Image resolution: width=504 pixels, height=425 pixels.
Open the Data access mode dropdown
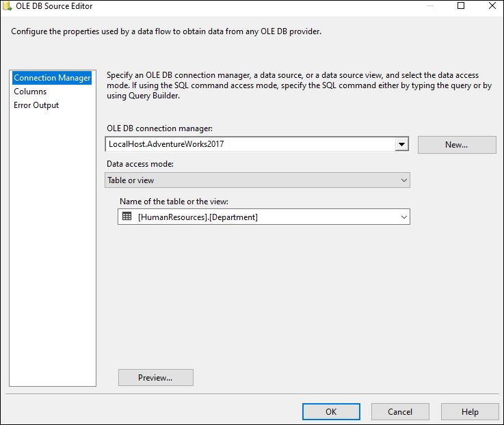click(x=257, y=180)
